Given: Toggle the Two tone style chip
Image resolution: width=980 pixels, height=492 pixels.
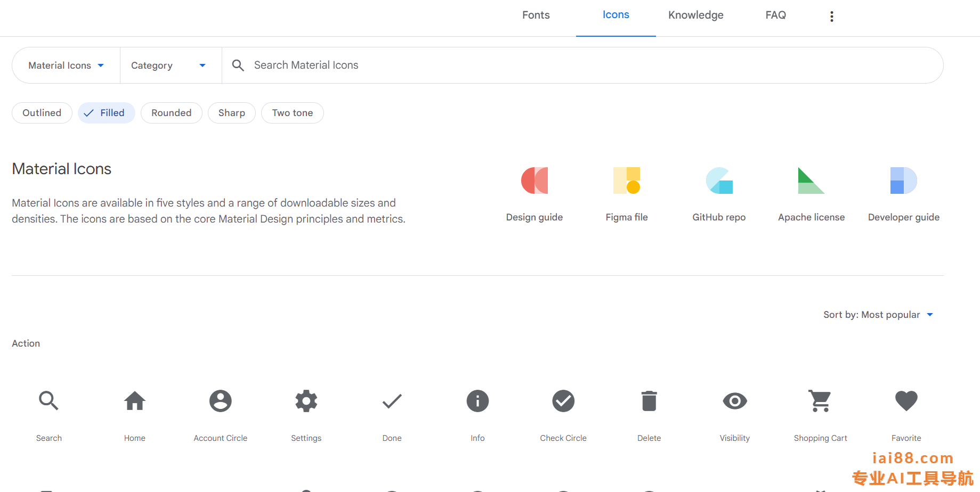Looking at the screenshot, I should [293, 113].
